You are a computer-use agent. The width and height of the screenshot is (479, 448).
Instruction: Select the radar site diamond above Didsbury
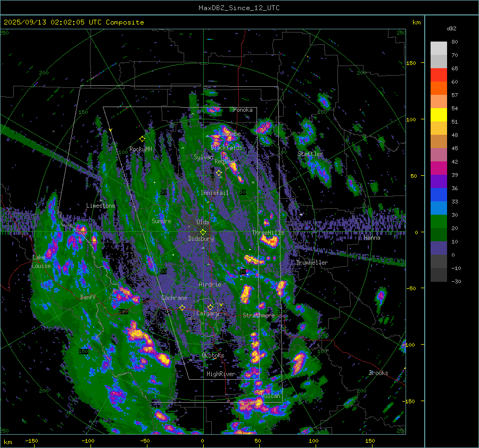(x=203, y=232)
